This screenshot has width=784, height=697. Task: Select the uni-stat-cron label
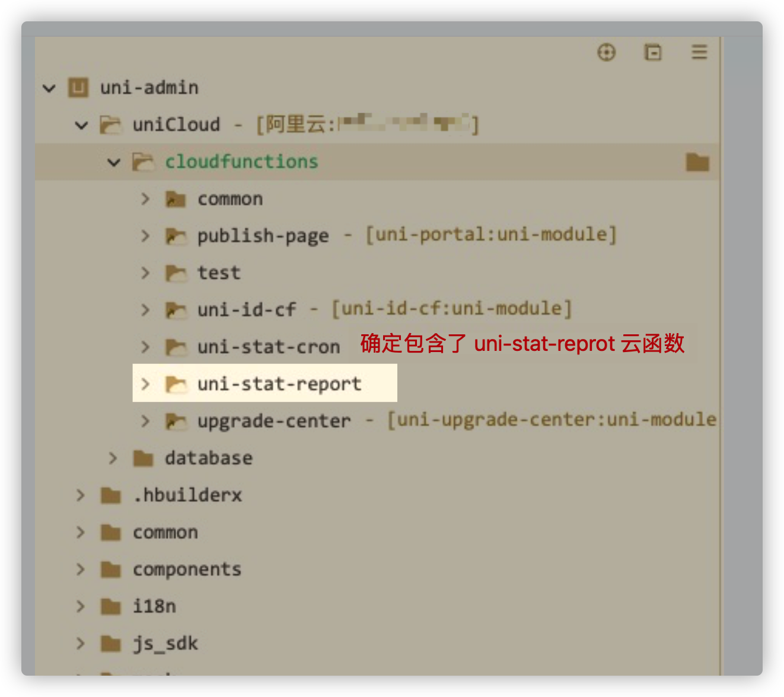(269, 347)
